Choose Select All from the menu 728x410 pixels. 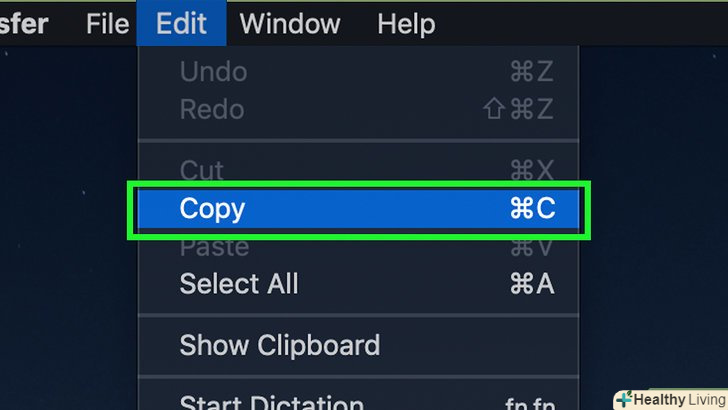tap(239, 284)
